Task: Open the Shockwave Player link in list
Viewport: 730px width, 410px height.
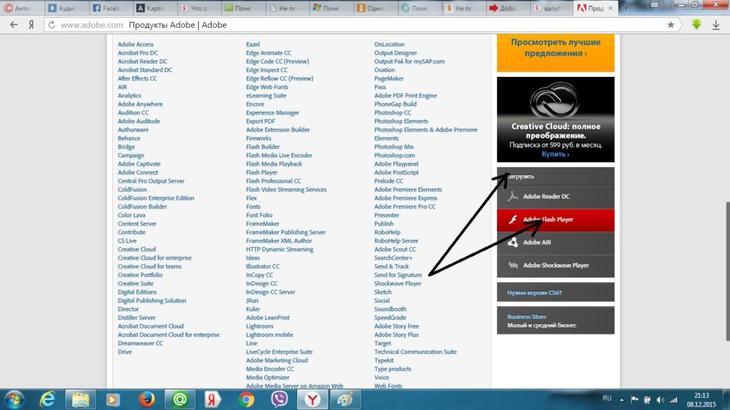Action: tap(397, 283)
